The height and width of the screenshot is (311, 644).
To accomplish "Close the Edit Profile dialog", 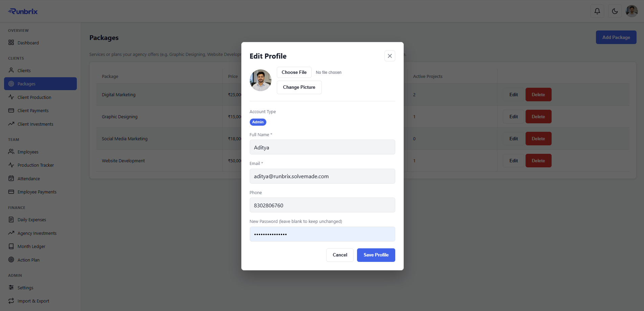I will coord(390,56).
